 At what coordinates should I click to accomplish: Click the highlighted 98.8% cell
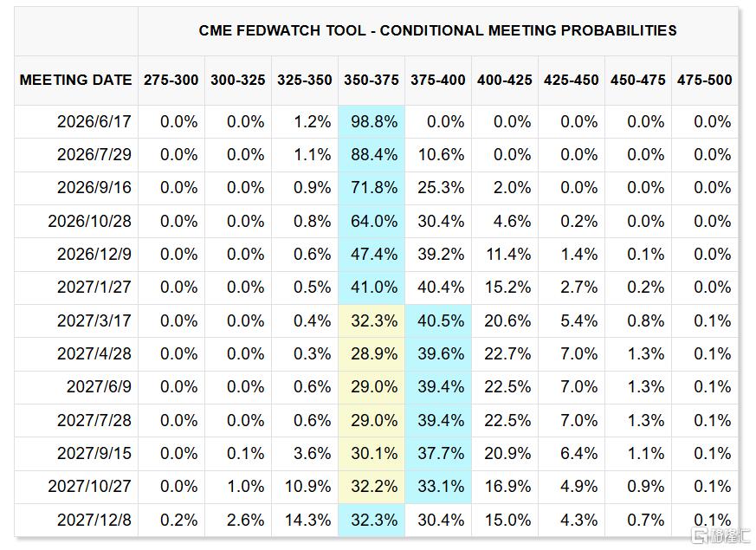point(372,121)
